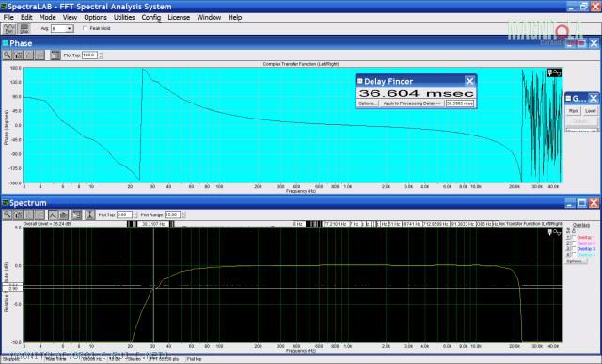Select the magnifier zoom tool in Phase toolbar
602x364 pixels.
(7, 55)
